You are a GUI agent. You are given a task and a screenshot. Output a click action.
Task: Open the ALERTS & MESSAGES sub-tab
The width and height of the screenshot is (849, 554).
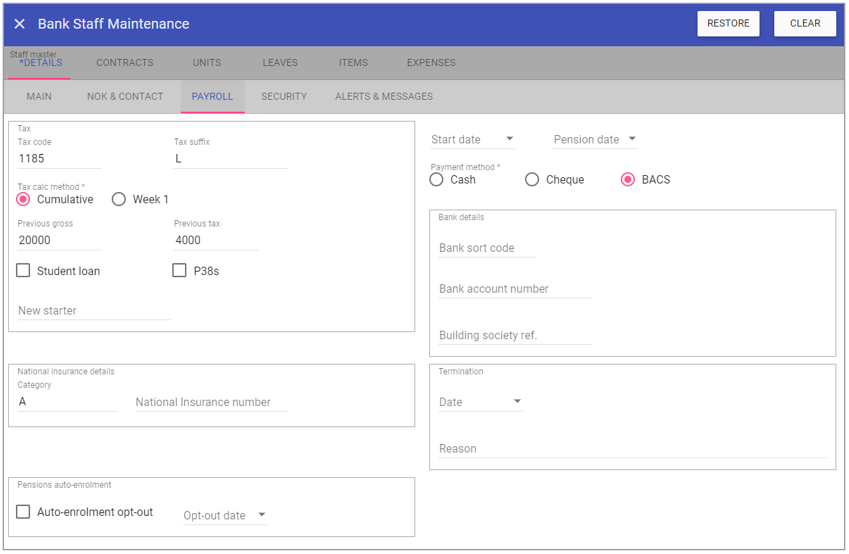coord(384,96)
